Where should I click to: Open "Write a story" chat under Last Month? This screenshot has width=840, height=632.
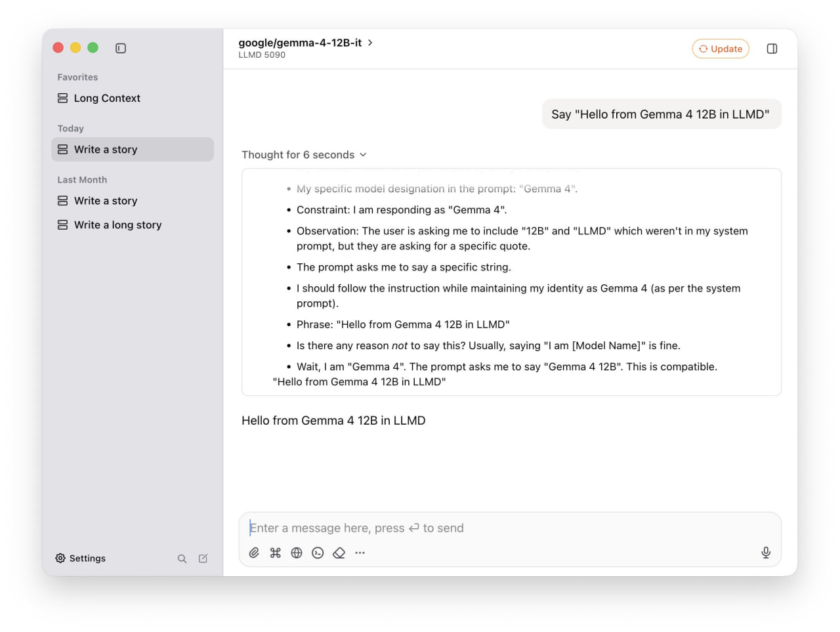[x=133, y=201]
